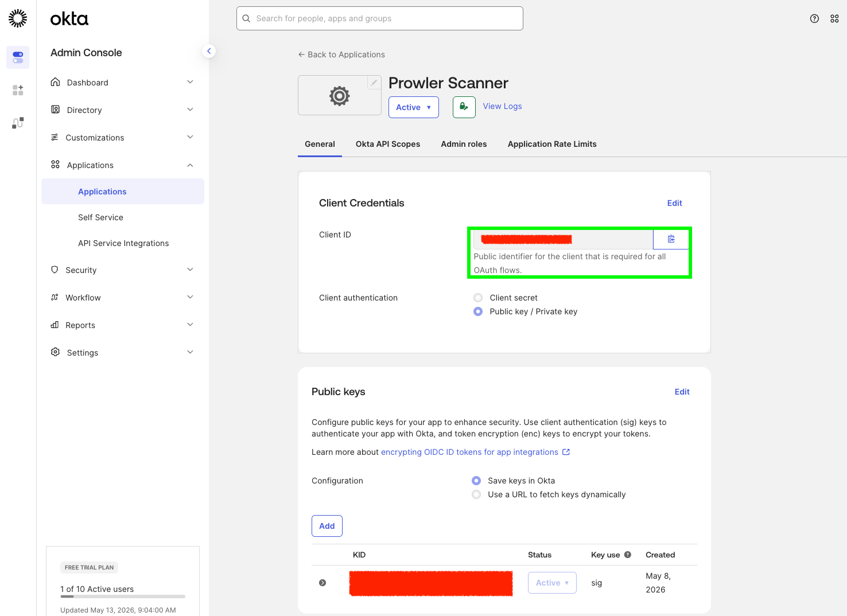The height and width of the screenshot is (616, 847).
Task: Click the back arrow next to Back to Applications
Action: click(x=301, y=54)
